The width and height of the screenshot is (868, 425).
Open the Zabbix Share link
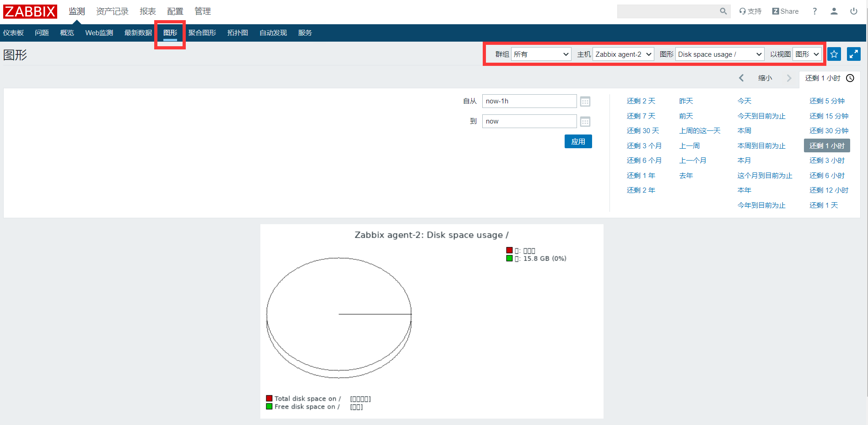tap(785, 11)
